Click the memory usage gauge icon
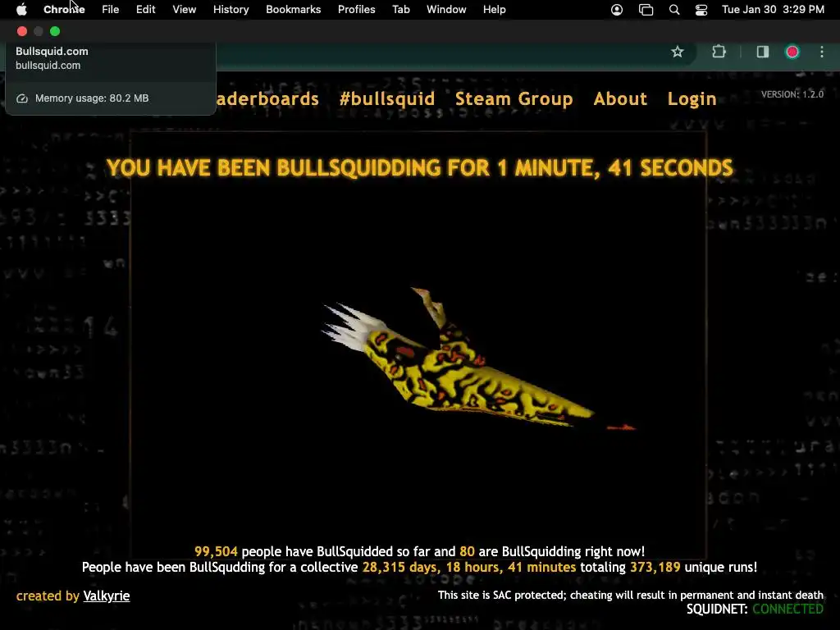The width and height of the screenshot is (840, 630). point(22,98)
